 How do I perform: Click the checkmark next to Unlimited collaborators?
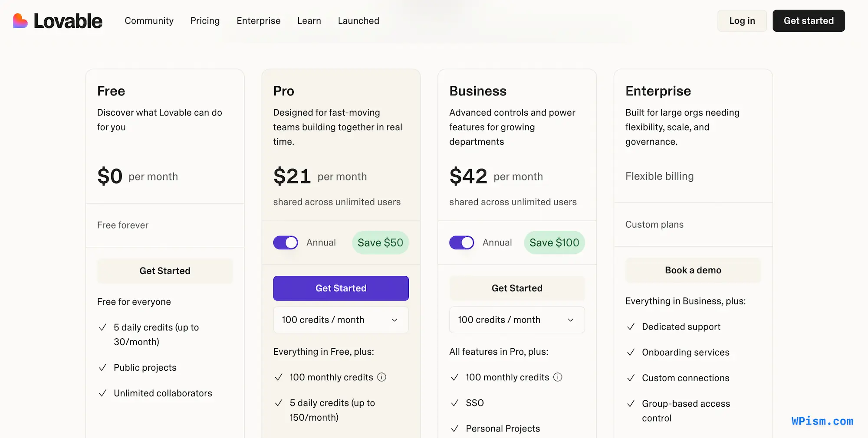(x=102, y=393)
